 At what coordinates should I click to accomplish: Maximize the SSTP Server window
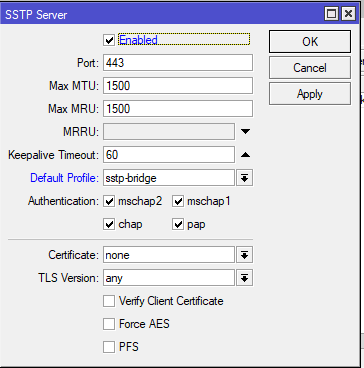point(332,14)
